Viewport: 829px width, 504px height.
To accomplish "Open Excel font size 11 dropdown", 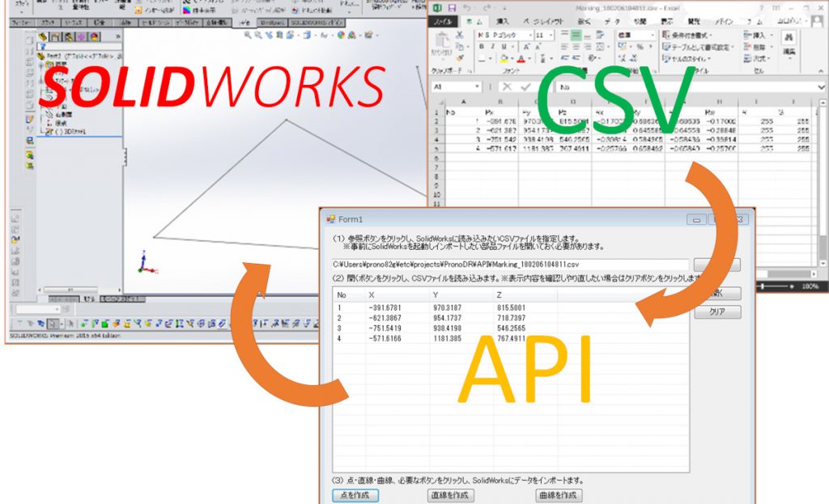I will tap(551, 35).
